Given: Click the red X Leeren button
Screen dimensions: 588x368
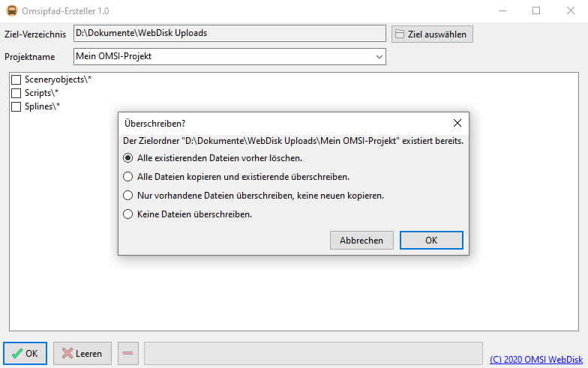Looking at the screenshot, I should (82, 353).
